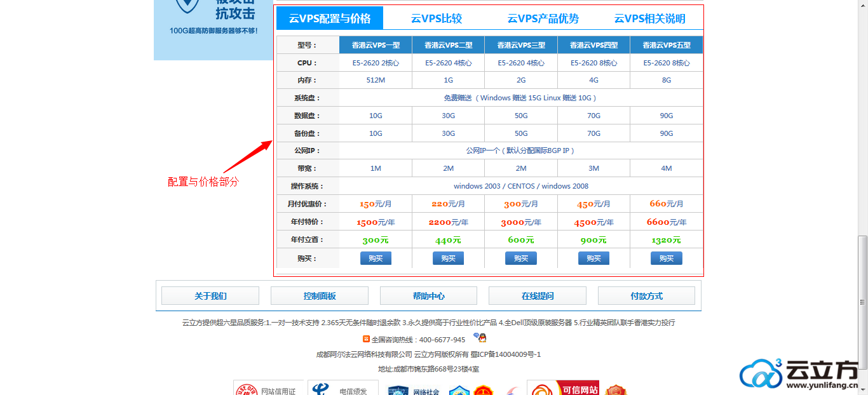The image size is (868, 395).
Task: Select the 香港云VPS三型 column header
Action: coord(521,45)
